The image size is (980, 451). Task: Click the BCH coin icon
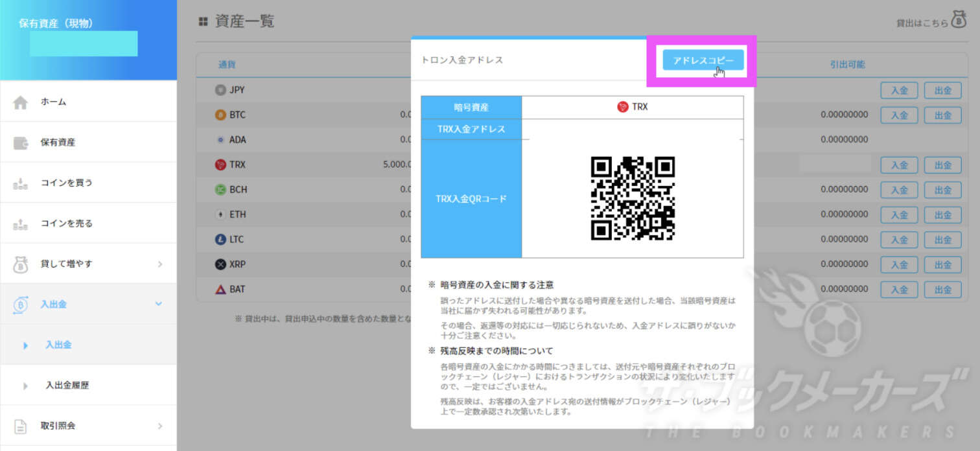[x=220, y=189]
